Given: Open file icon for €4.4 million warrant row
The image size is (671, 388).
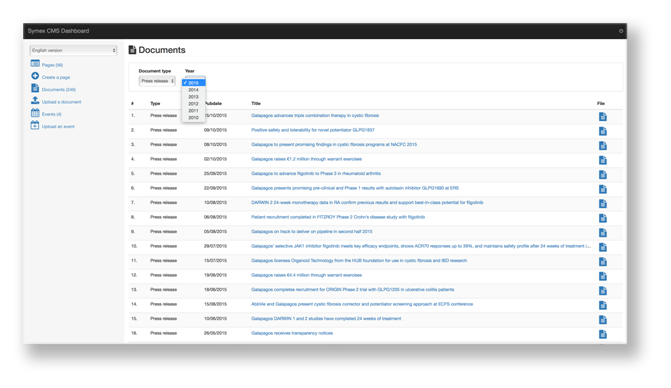Looking at the screenshot, I should tap(603, 276).
